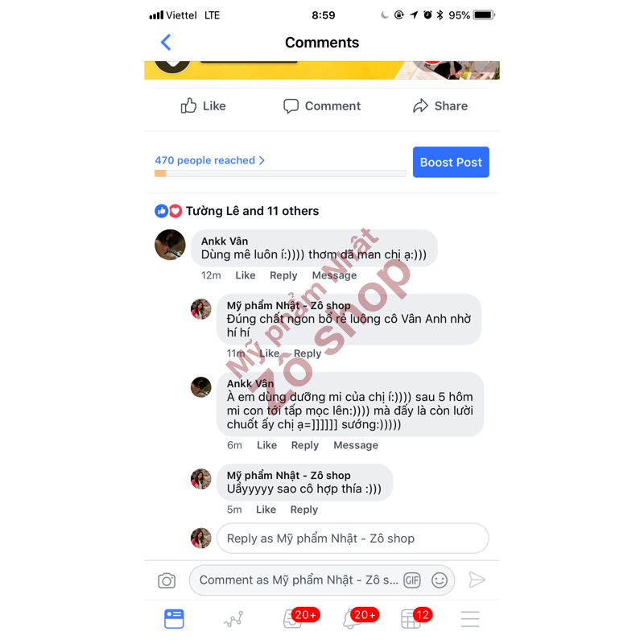The height and width of the screenshot is (644, 644).
Task: Tap the back arrow icon
Action: click(x=166, y=43)
